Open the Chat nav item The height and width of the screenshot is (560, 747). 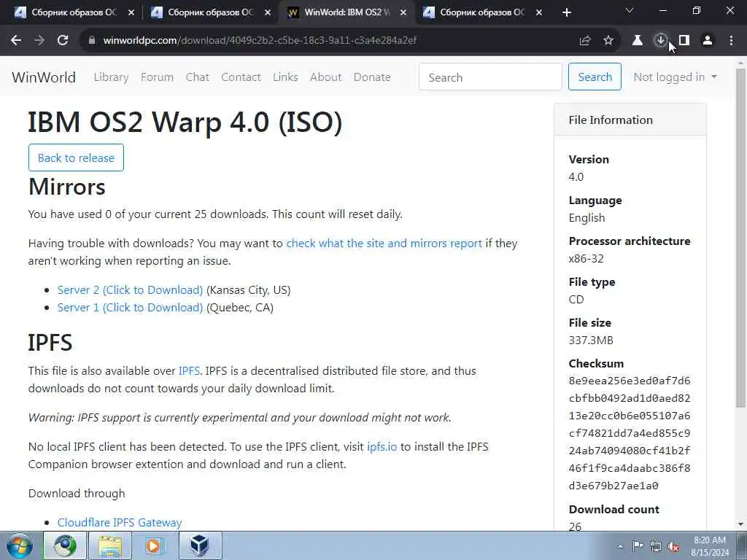197,77
